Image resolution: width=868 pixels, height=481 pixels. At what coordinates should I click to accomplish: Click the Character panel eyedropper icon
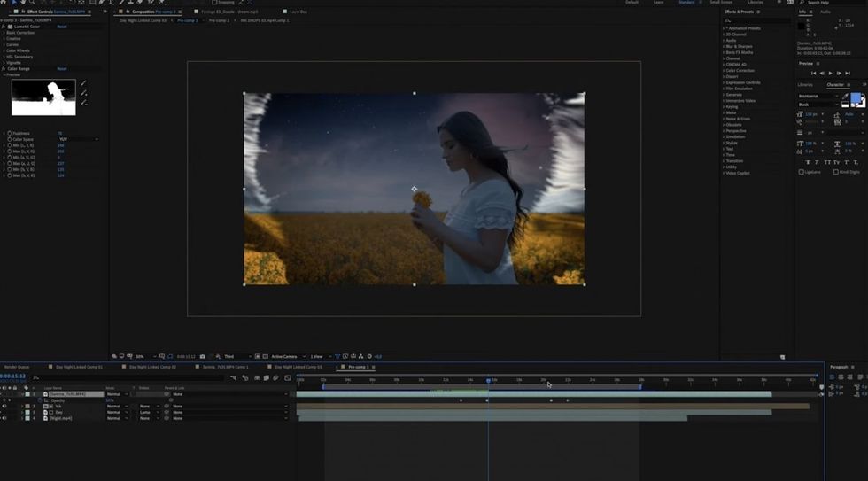pos(845,97)
